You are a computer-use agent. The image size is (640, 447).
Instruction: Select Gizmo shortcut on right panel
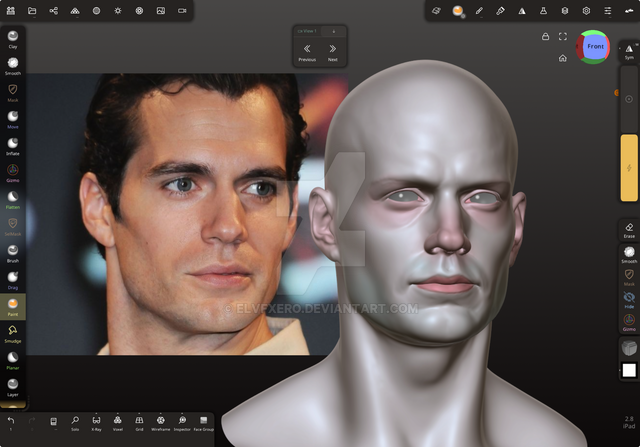coord(629,322)
